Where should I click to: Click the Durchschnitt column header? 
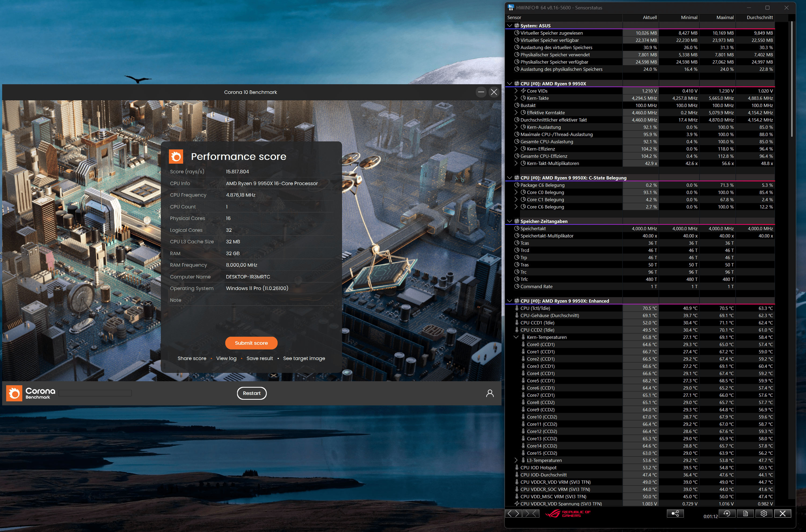[x=756, y=17]
